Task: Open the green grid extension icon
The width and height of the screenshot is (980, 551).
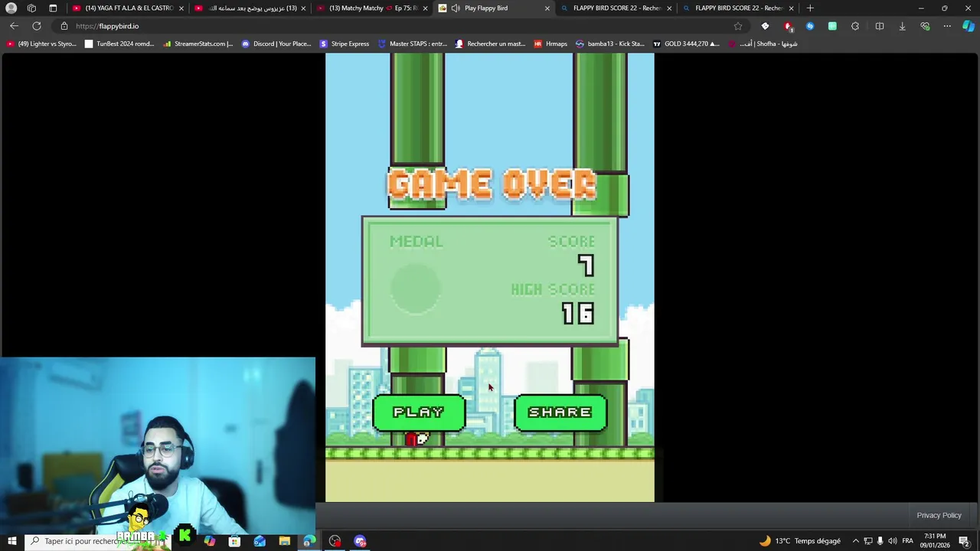Action: pyautogui.click(x=832, y=26)
